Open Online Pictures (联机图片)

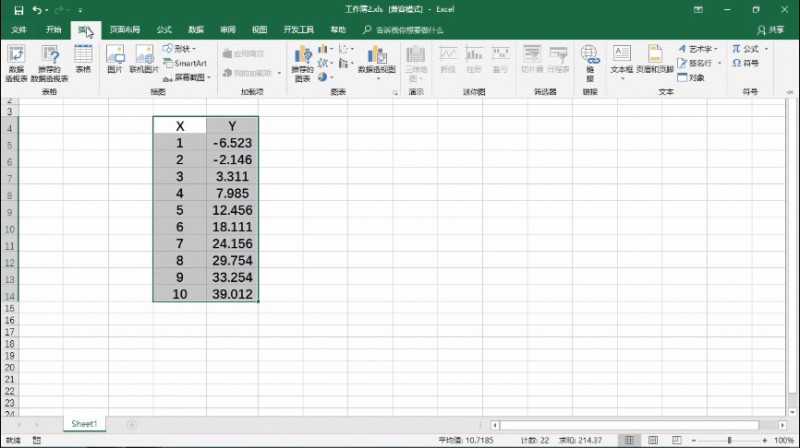pyautogui.click(x=144, y=59)
